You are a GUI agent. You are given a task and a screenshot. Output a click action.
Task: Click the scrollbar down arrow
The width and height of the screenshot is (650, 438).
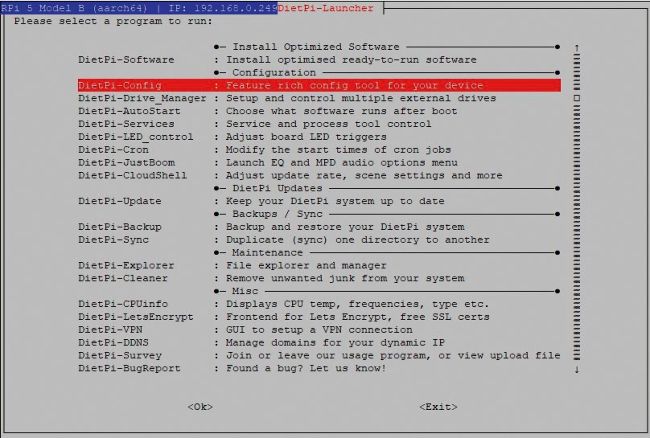pyautogui.click(x=577, y=369)
